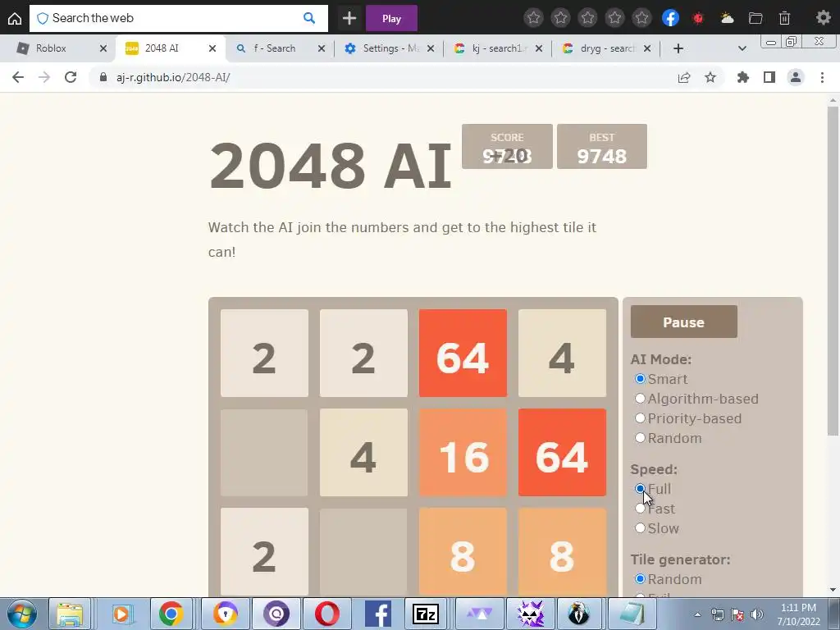
Task: Switch to the kj - search tab
Action: coord(500,48)
